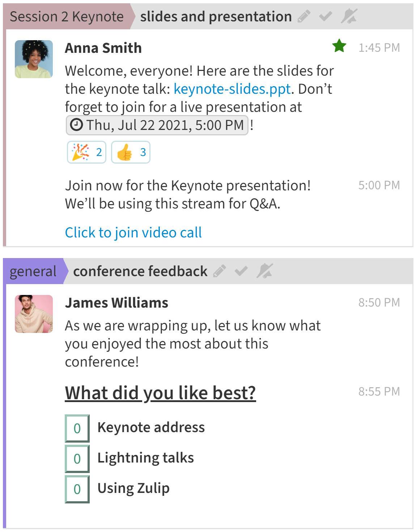Open 'conference feedback' topic
The width and height of the screenshot is (416, 532).
[140, 271]
